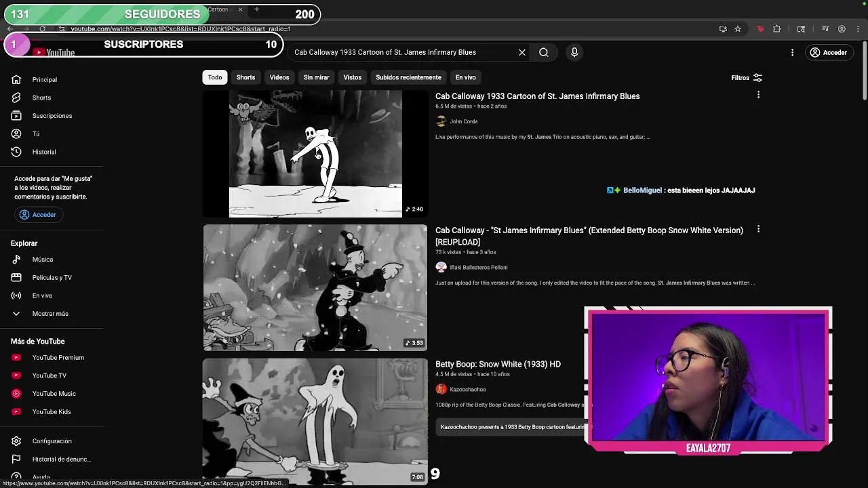Start voice search with microphone icon
Image resolution: width=868 pixels, height=488 pixels.
click(574, 52)
